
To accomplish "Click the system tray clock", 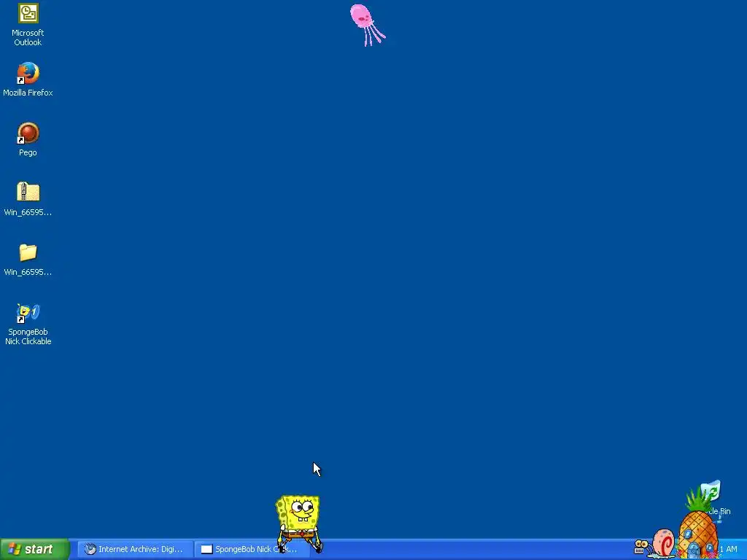I will (729, 549).
